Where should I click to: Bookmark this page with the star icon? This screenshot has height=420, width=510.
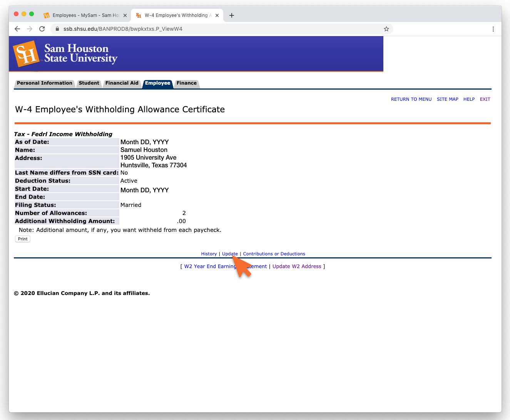pyautogui.click(x=386, y=29)
